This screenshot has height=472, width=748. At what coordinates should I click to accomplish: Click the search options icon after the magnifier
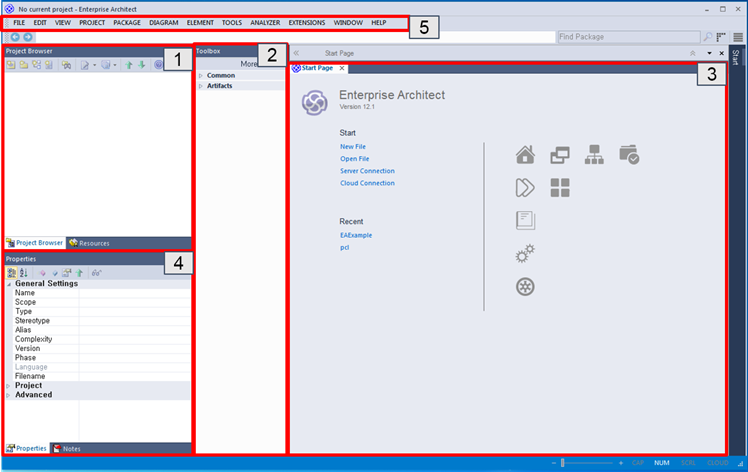click(x=721, y=37)
